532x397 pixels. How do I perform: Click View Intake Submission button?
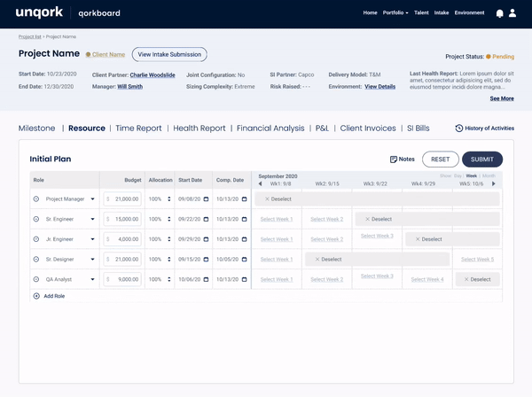click(x=169, y=54)
